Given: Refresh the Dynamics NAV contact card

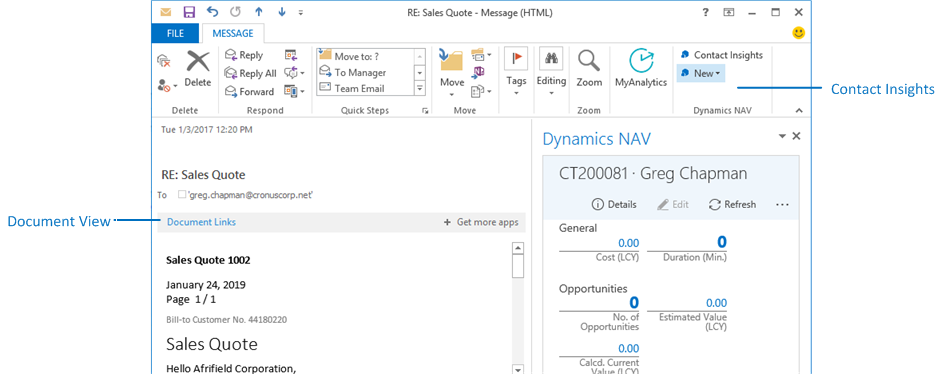Looking at the screenshot, I should pos(732,204).
